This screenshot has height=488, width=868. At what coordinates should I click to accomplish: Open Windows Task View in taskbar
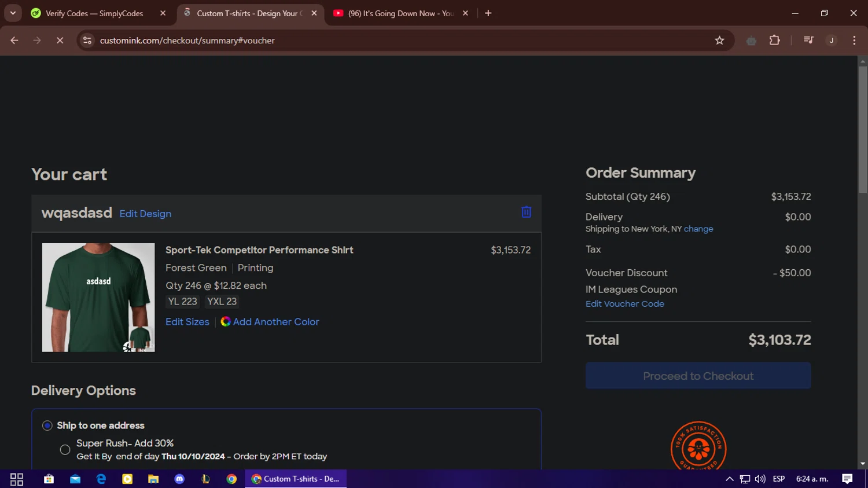[17, 479]
